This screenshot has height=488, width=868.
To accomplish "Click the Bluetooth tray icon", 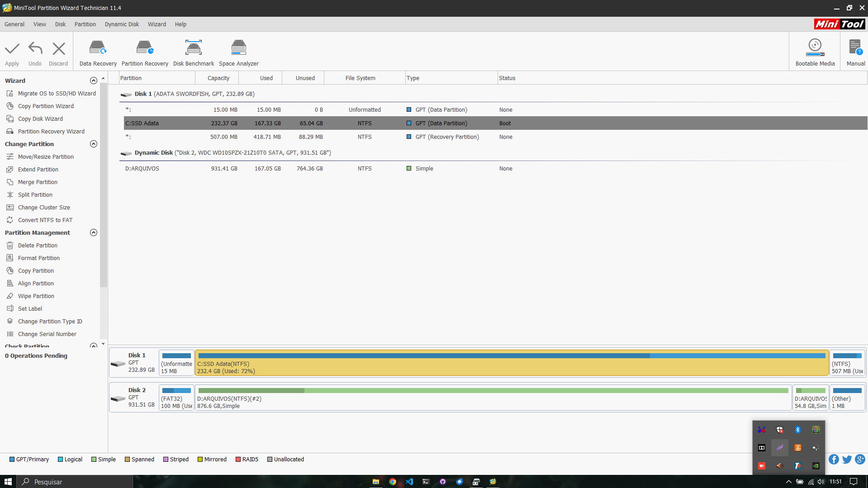I will coord(798,430).
